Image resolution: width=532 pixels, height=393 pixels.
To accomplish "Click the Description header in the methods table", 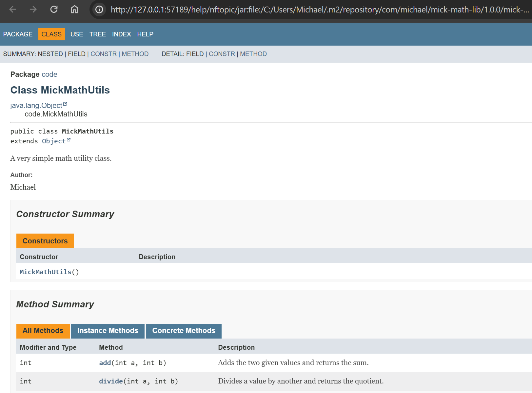I will pos(236,347).
